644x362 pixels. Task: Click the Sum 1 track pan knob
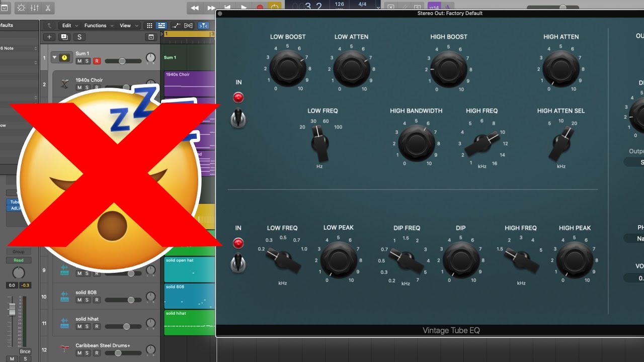pyautogui.click(x=150, y=58)
